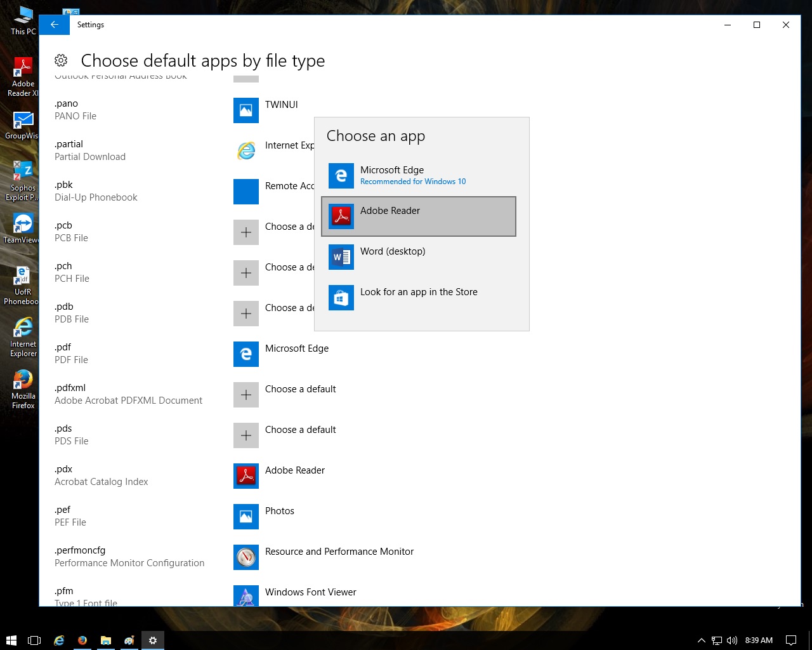Show hidden system tray icons
Screen dimensions: 812x650
point(701,640)
